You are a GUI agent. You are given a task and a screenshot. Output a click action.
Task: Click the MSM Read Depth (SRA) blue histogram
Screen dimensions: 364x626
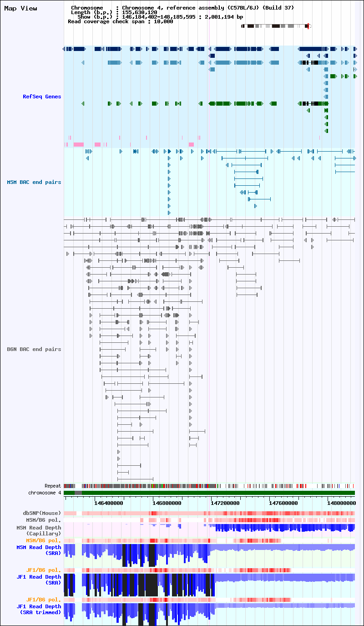coord(209,555)
